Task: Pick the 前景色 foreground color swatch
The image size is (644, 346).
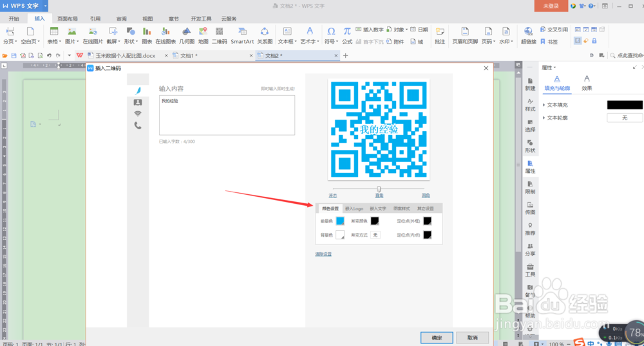Action: [340, 221]
